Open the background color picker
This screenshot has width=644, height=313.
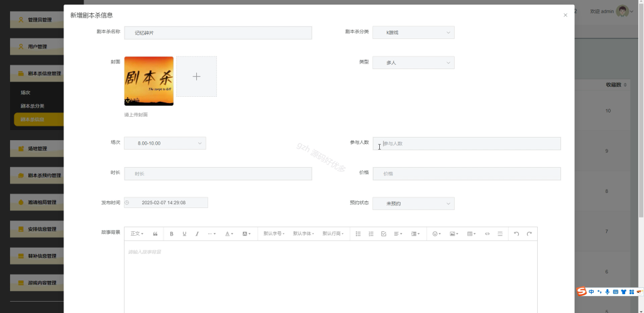coord(247,234)
